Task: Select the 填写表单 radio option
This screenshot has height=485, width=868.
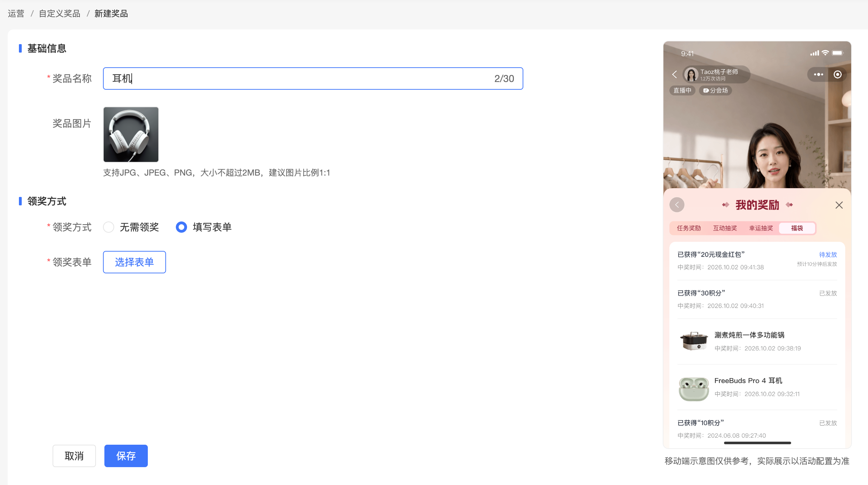Action: pyautogui.click(x=181, y=227)
